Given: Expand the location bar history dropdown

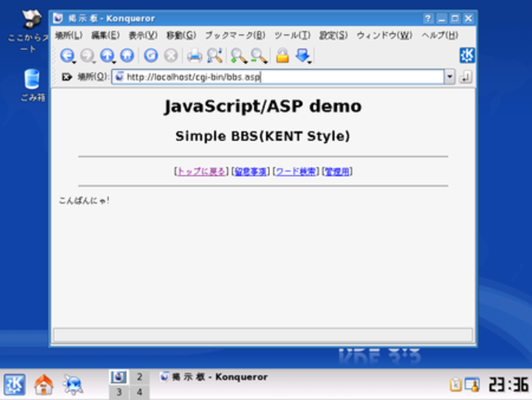Looking at the screenshot, I should coord(450,77).
